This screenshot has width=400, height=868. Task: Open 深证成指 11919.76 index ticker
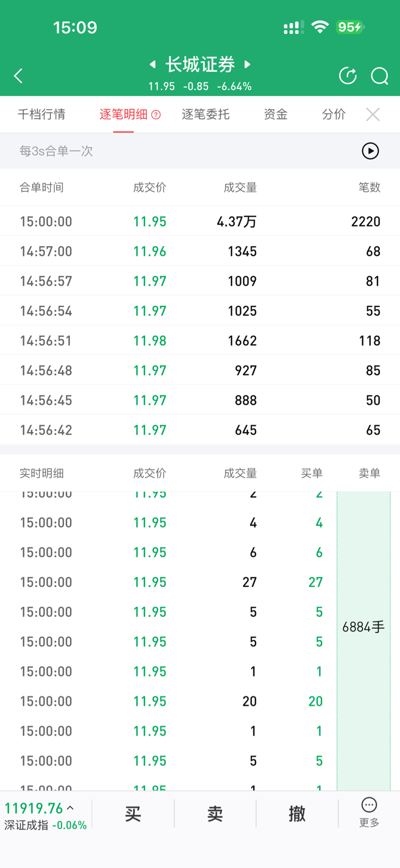click(x=45, y=816)
